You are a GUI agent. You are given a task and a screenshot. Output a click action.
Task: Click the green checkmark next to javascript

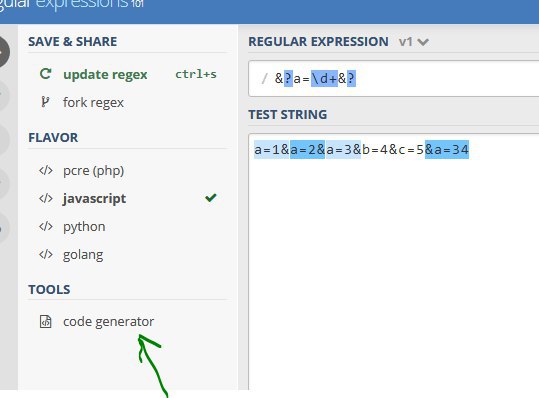click(210, 198)
